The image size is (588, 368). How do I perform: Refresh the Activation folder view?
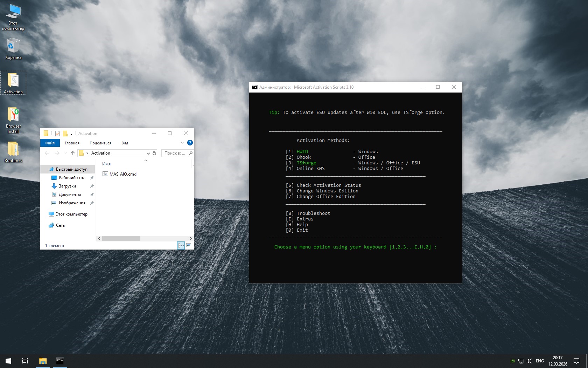tap(154, 153)
